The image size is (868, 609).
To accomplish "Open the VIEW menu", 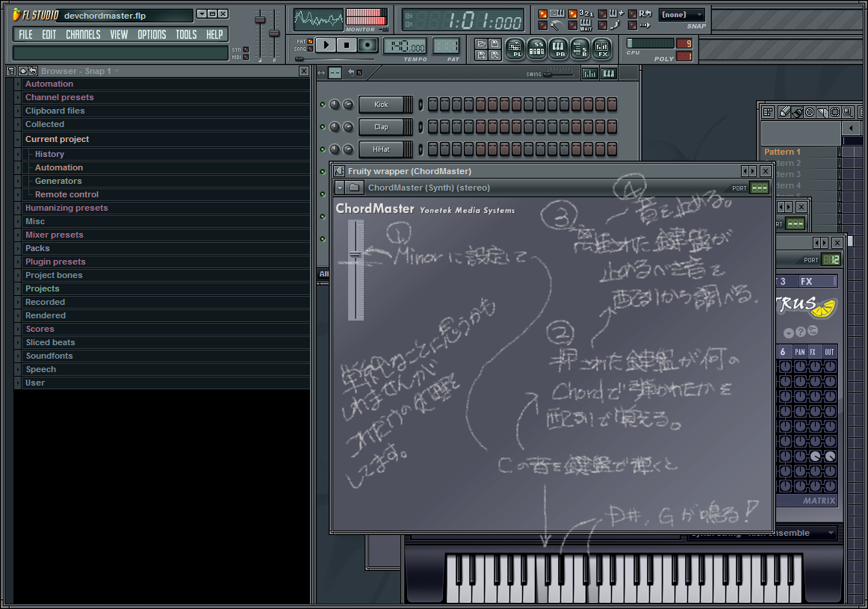I will point(119,34).
